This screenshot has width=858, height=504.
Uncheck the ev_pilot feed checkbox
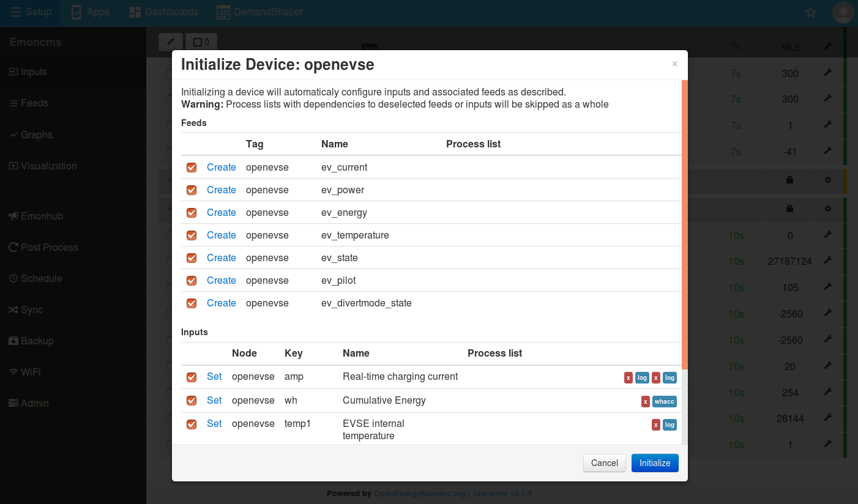pyautogui.click(x=192, y=281)
